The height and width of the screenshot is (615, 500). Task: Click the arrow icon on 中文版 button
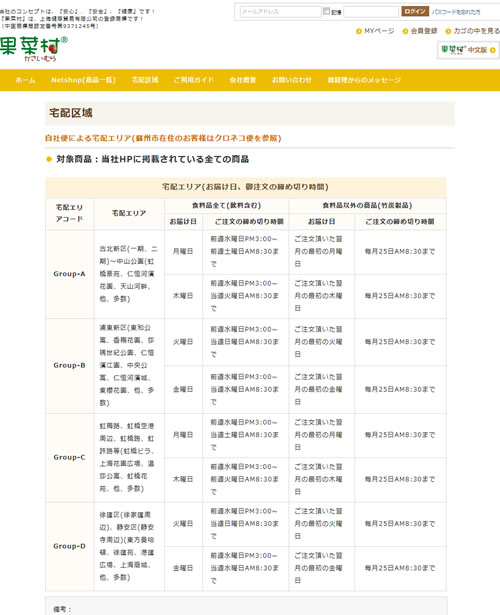click(493, 50)
